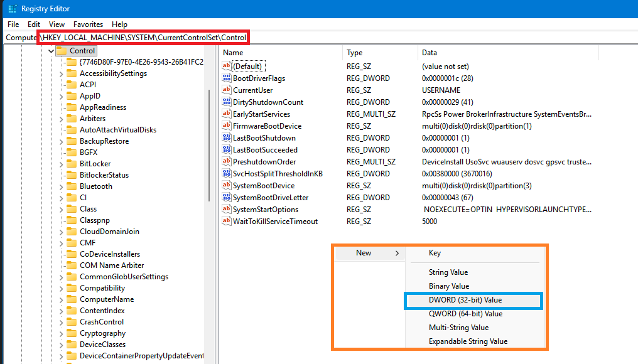Viewport: 638px width, 364px height.
Task: Expand the CMF key
Action: (61, 244)
